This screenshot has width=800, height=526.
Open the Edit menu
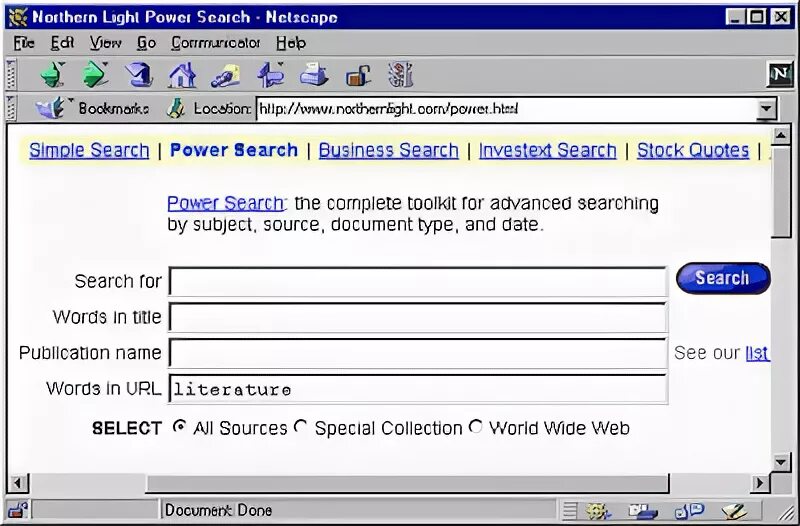pos(62,43)
